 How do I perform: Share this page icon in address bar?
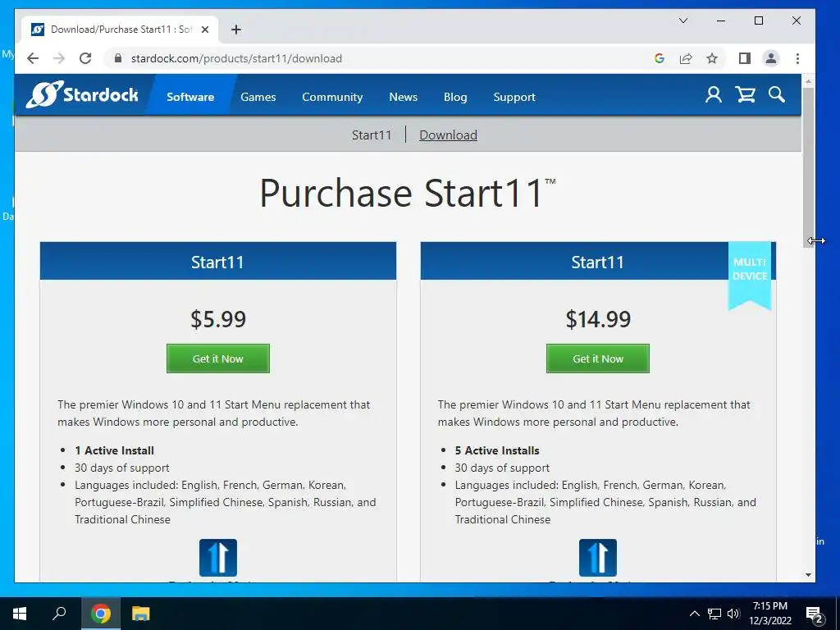click(686, 58)
